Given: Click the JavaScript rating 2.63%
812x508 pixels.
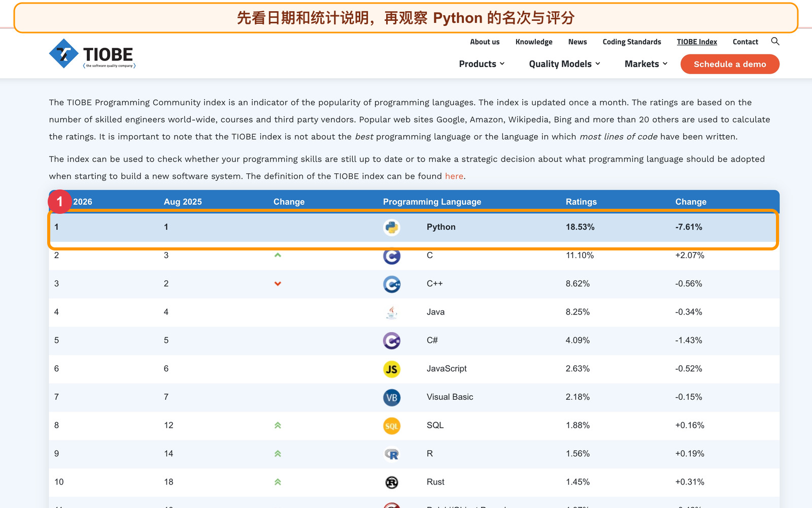Looking at the screenshot, I should (x=578, y=369).
